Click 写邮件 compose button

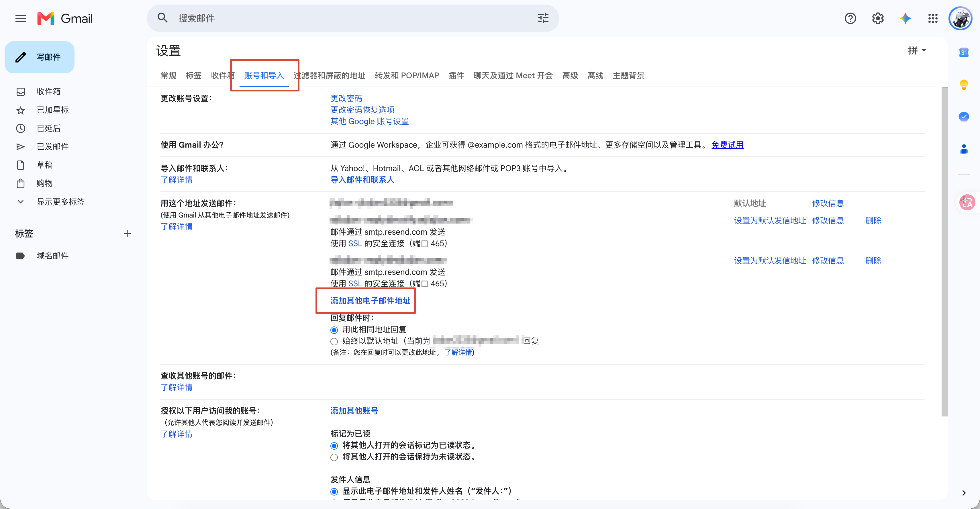(x=40, y=57)
